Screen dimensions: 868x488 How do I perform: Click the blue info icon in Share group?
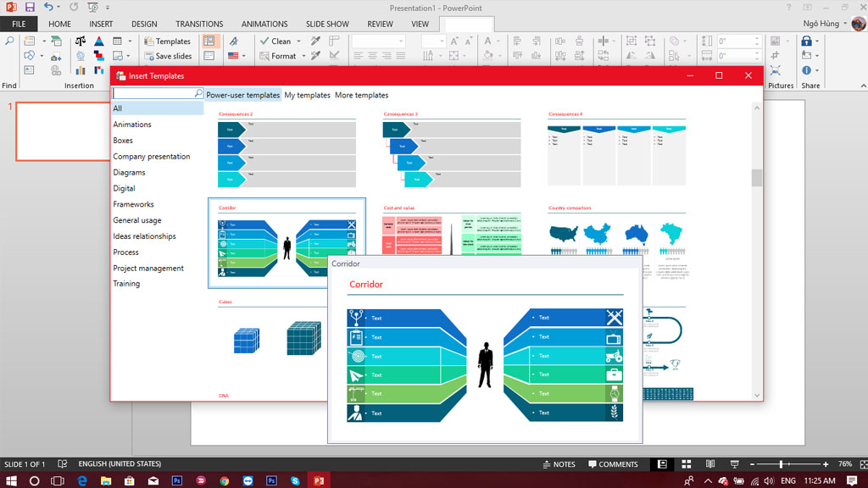click(807, 70)
